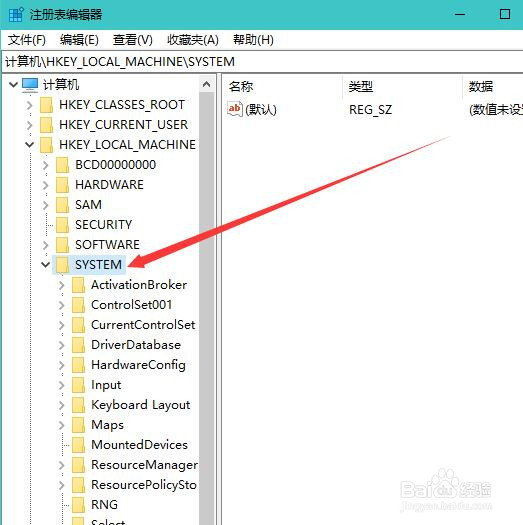Maximize the Registry Editor window
This screenshot has height=525, width=523.
505,14
